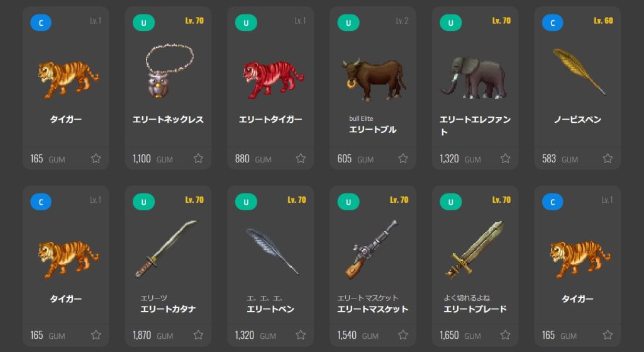
Task: Mark the 605 GUM bull as favorite
Action: (403, 158)
